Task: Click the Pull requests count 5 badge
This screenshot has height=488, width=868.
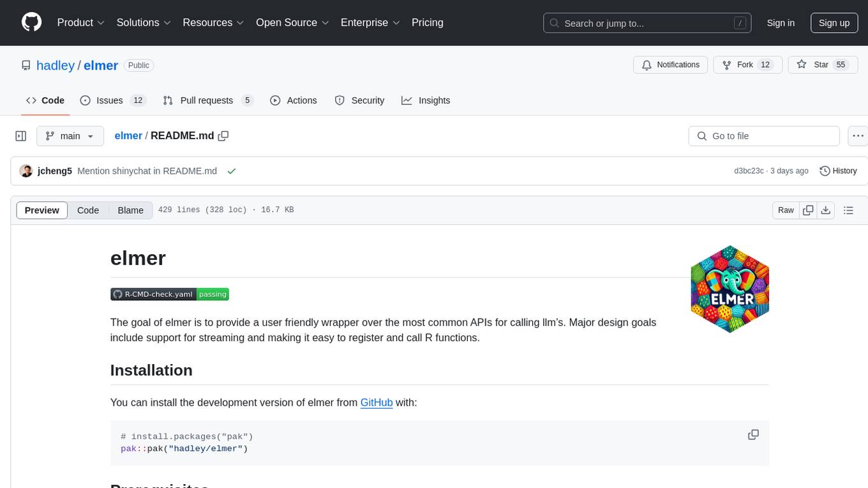Action: pos(248,100)
